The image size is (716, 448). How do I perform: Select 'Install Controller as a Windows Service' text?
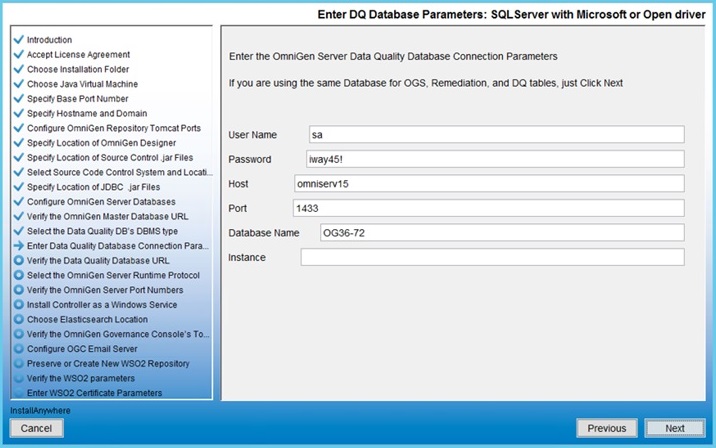102,305
